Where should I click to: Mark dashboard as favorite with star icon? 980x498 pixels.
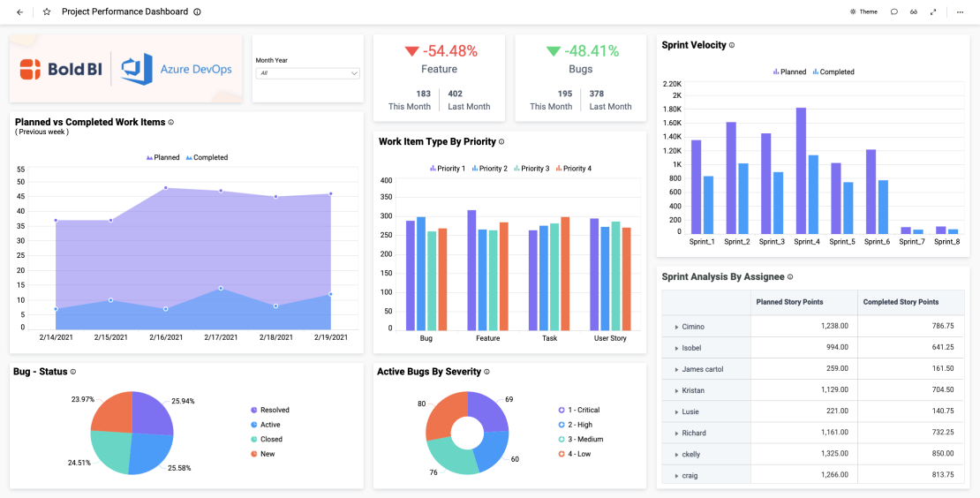(x=47, y=12)
